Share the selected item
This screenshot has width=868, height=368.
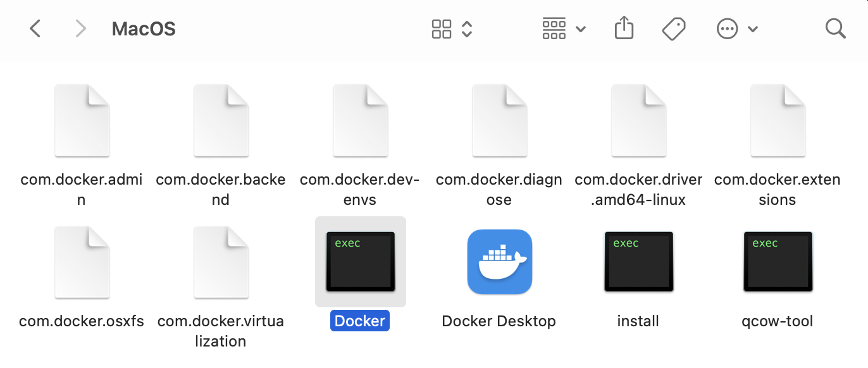pos(624,28)
